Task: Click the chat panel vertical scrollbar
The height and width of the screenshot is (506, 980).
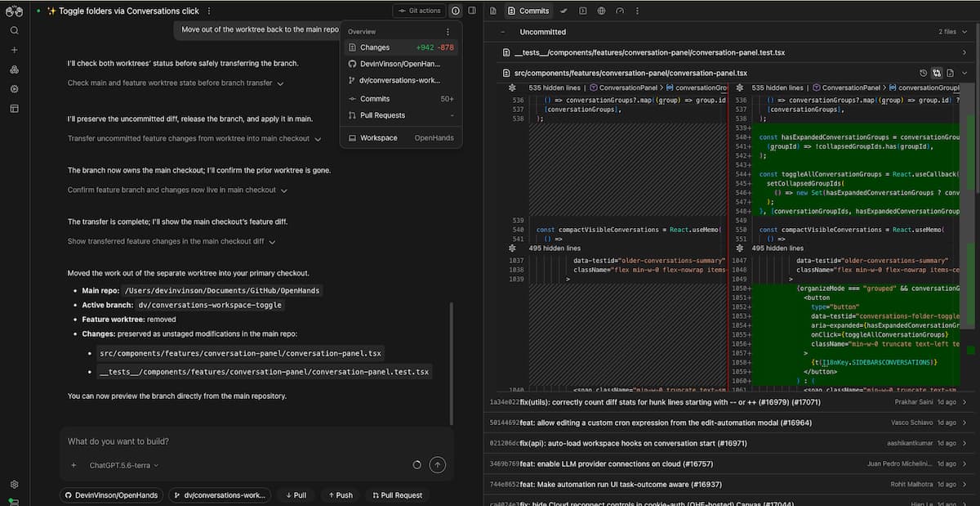Action: (x=451, y=364)
